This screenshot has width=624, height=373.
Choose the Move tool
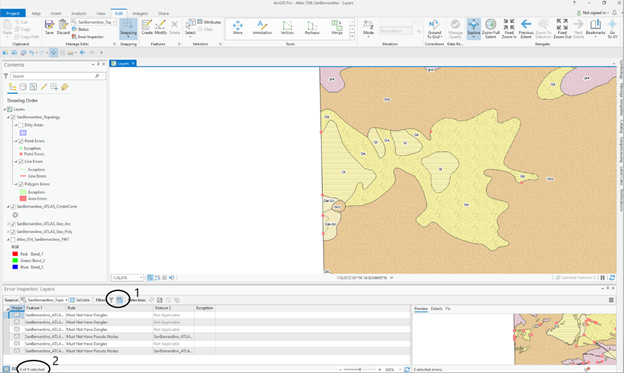click(x=238, y=27)
